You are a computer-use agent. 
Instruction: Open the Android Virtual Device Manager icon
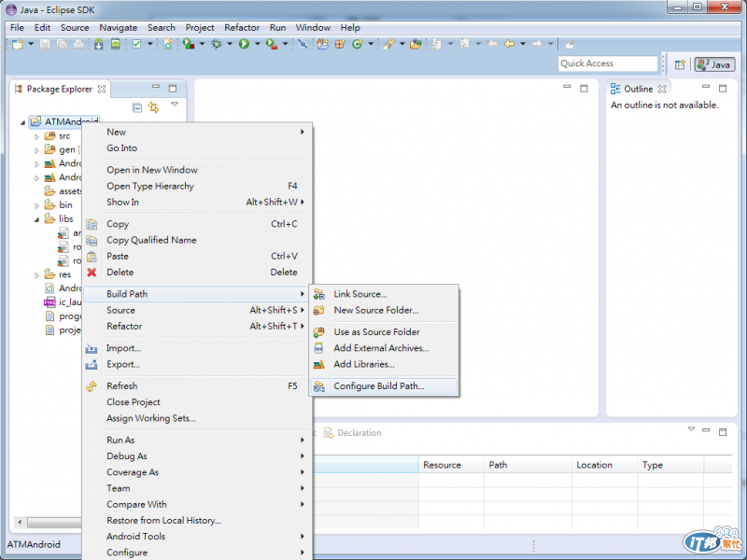tap(115, 44)
